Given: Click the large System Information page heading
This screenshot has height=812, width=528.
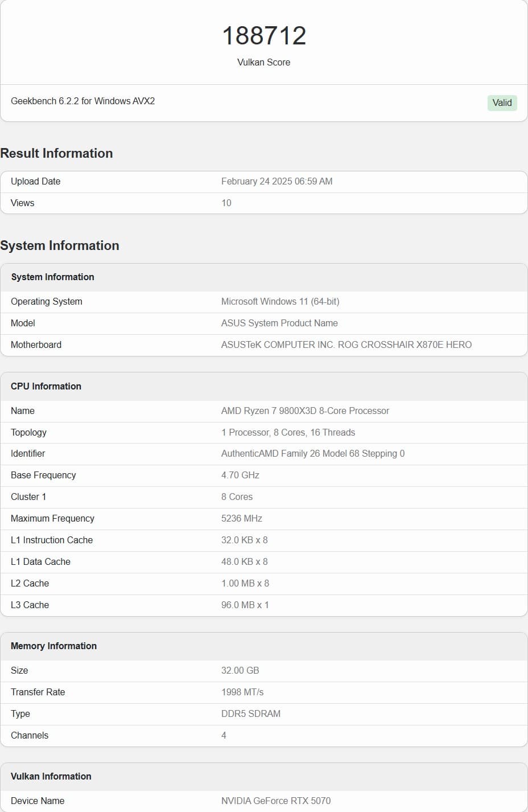Looking at the screenshot, I should [x=60, y=245].
